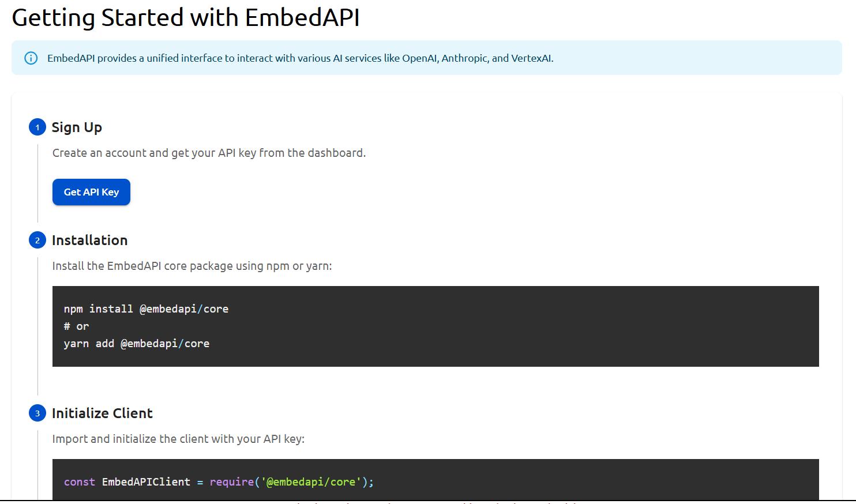Click the 'Install the EmbedAPI core package' text

click(x=192, y=266)
